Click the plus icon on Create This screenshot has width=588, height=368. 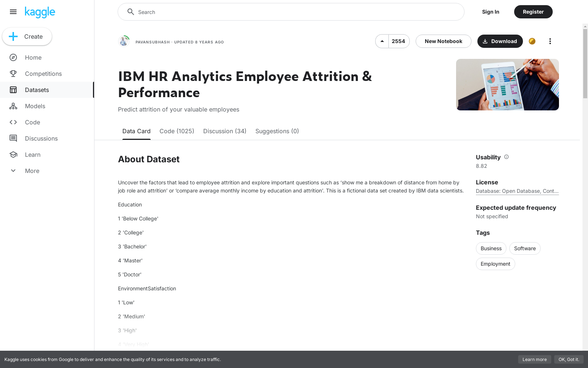tap(13, 36)
